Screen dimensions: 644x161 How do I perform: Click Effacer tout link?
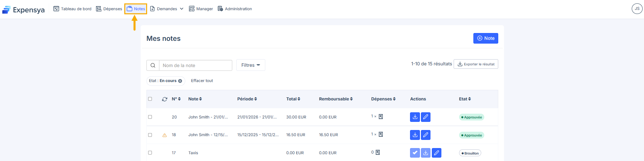[202, 81]
